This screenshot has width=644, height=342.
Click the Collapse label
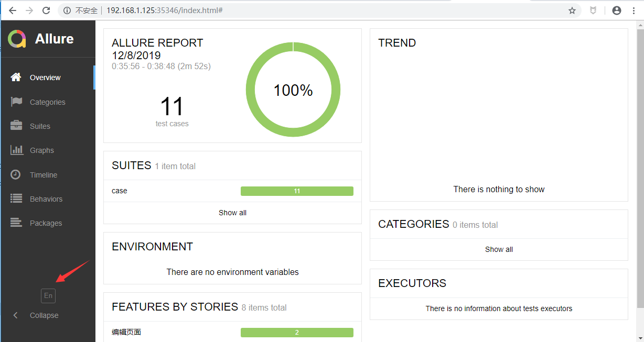44,315
